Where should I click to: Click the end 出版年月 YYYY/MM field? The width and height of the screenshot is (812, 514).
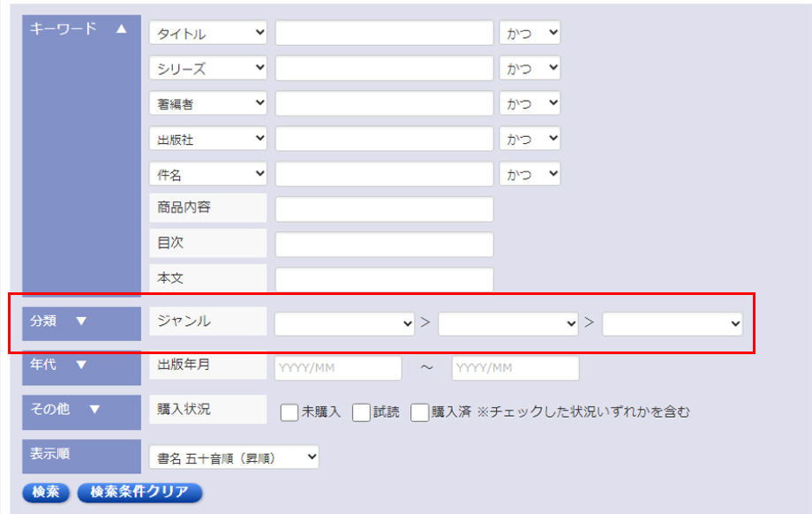515,368
